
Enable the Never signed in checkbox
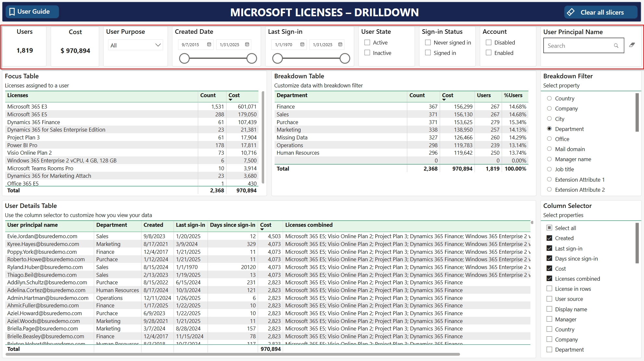coord(428,43)
